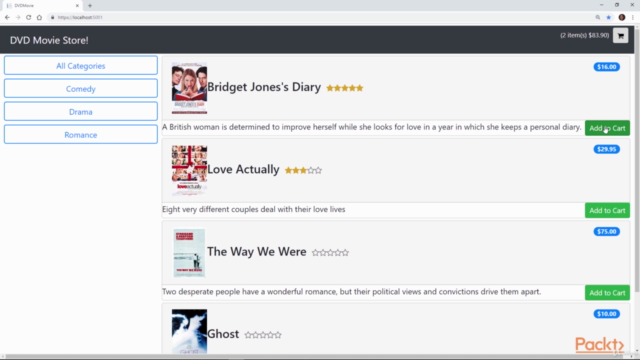The image size is (640, 360).
Task: Click the DVD Movie Store! brand title
Action: (49, 40)
